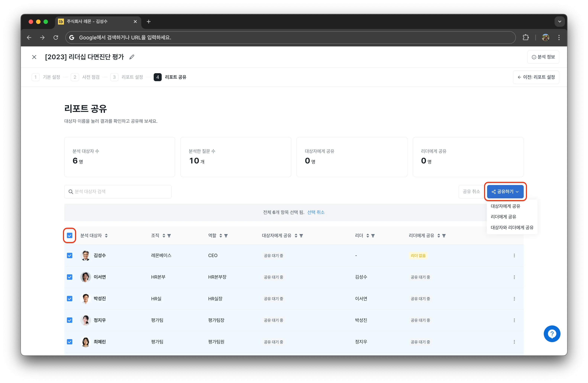The height and width of the screenshot is (383, 588).
Task: Choose 대상자와 리더에게 공유 option
Action: pyautogui.click(x=512, y=227)
